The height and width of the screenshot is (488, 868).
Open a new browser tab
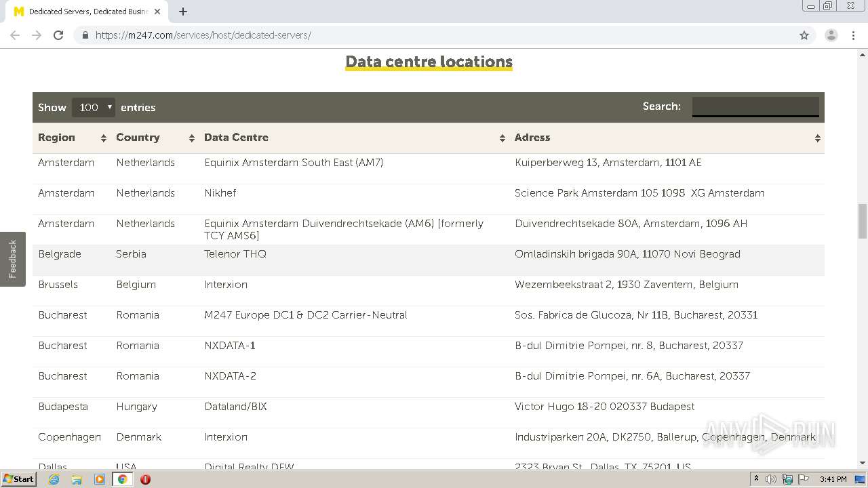coord(183,12)
